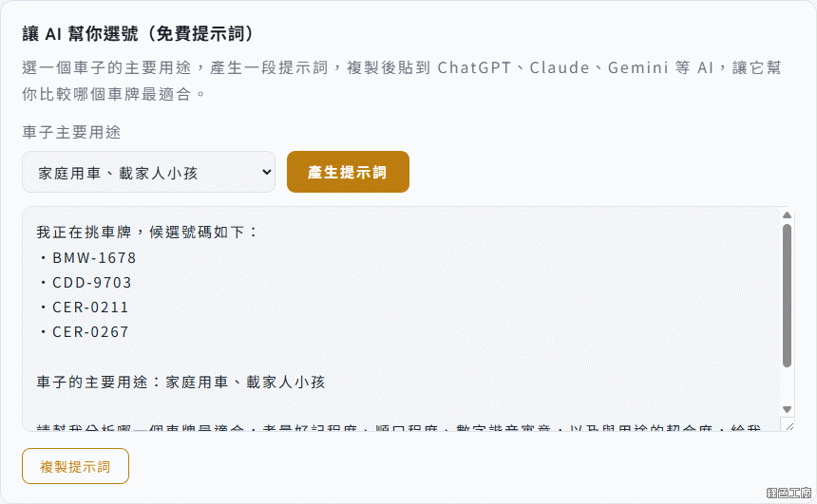Click the 車子的主要用途 line in textarea
Image resolution: width=817 pixels, height=504 pixels.
(x=180, y=383)
